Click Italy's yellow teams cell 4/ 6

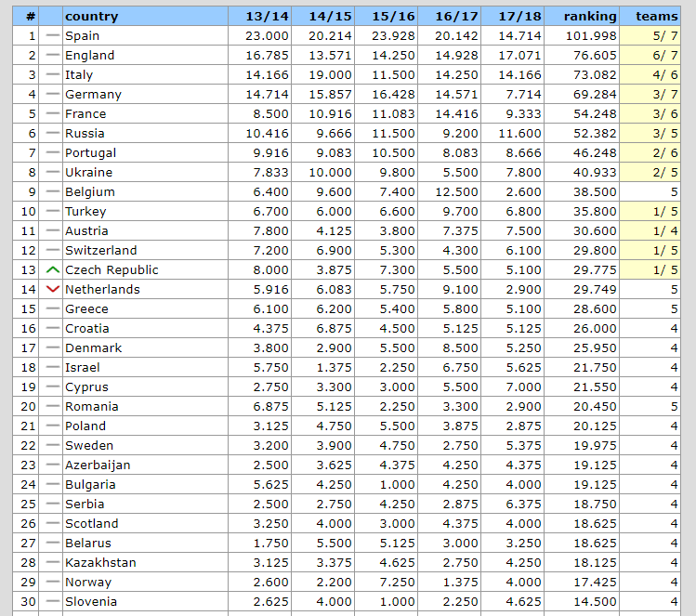click(x=656, y=74)
